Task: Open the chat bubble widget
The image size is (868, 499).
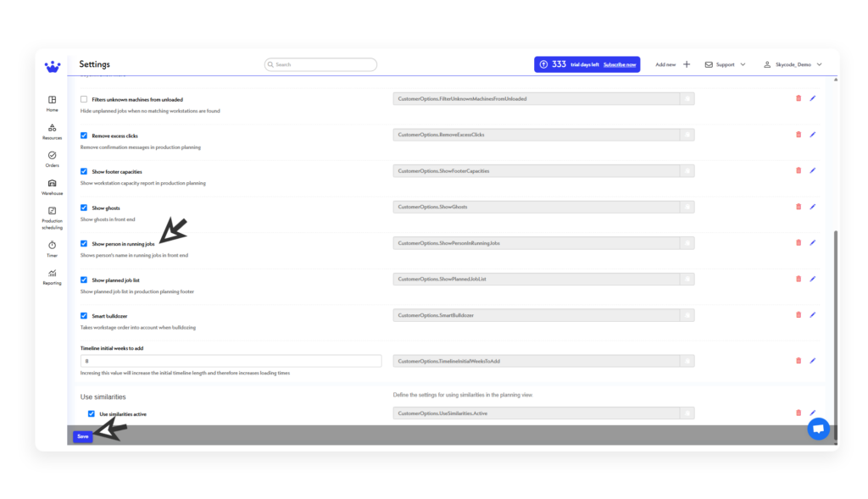Action: (x=818, y=429)
